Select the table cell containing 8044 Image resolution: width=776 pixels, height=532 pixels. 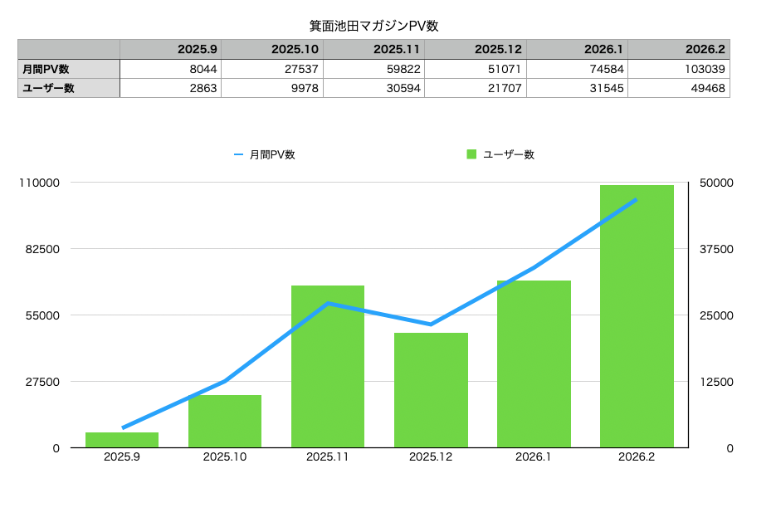[x=171, y=69]
